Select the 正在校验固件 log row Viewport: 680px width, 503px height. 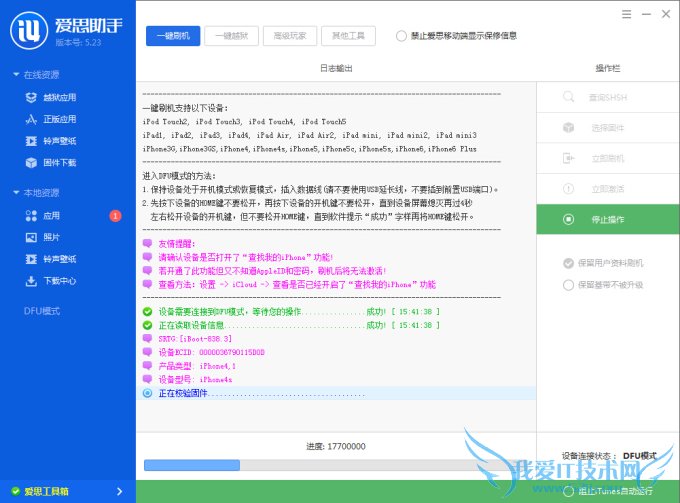tap(336, 393)
